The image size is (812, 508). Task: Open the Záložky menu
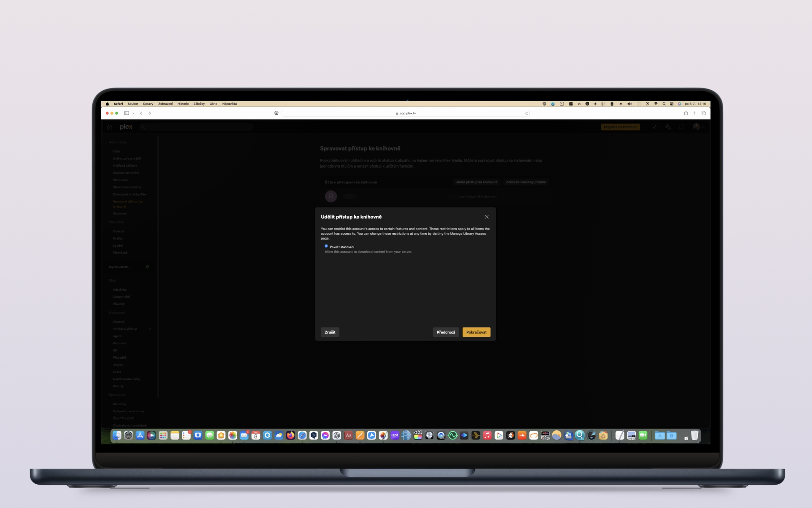[x=199, y=104]
